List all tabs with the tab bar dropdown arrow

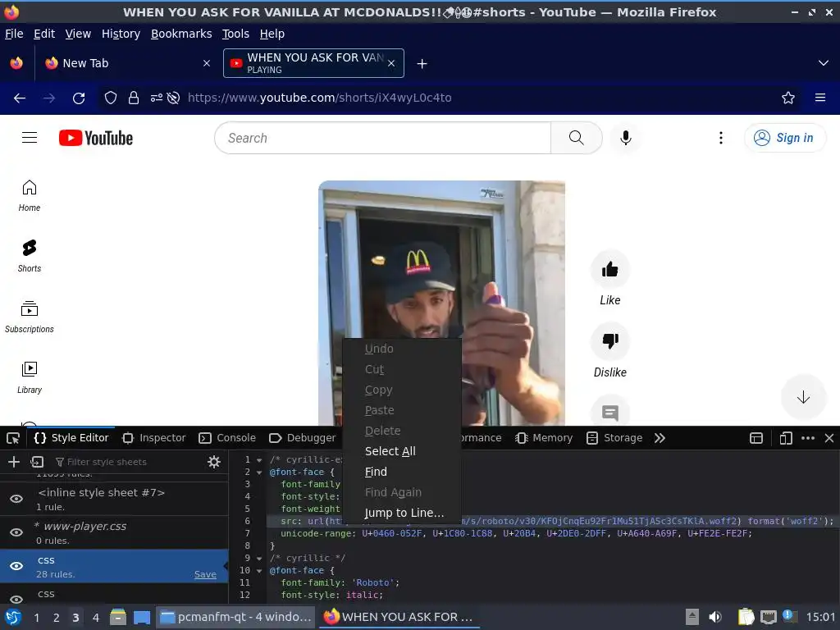click(823, 63)
